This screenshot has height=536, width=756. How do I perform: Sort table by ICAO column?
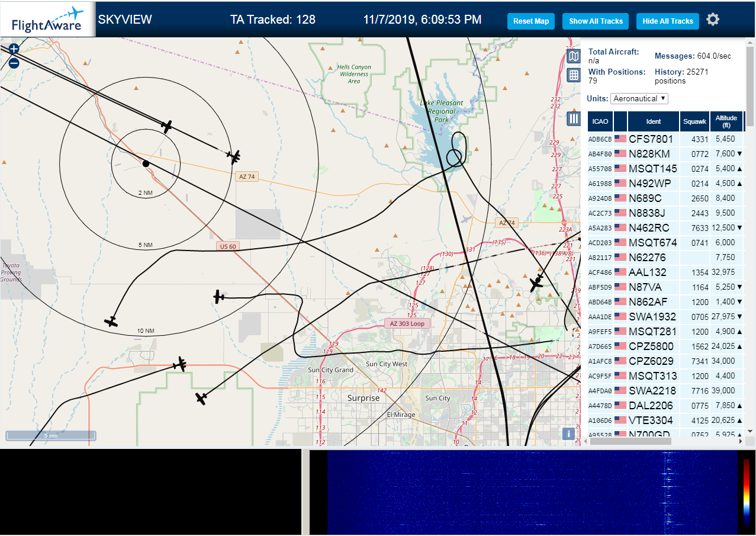[x=600, y=121]
